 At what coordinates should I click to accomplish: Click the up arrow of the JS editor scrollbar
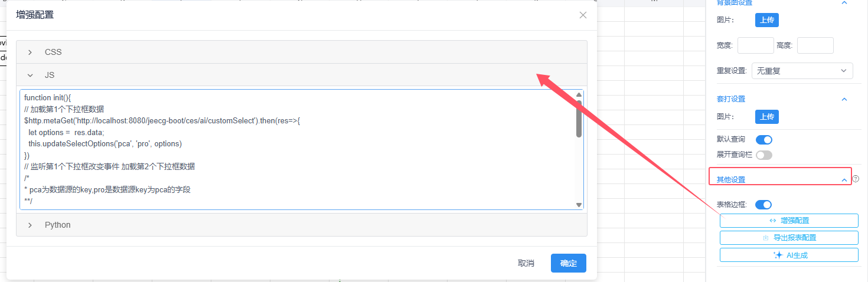tap(579, 95)
